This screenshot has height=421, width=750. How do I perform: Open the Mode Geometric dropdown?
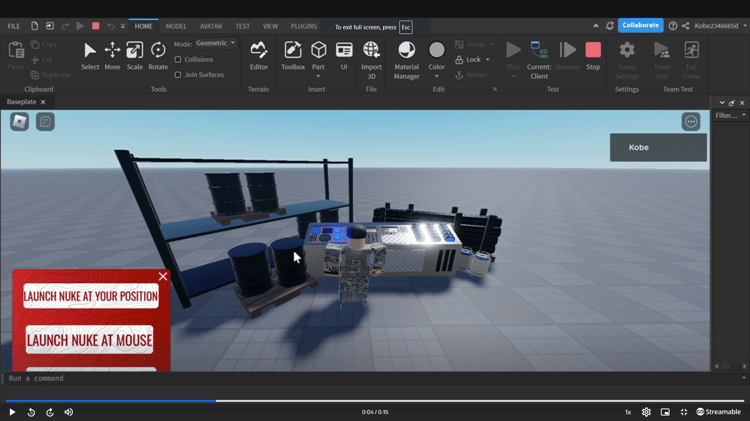pos(216,43)
